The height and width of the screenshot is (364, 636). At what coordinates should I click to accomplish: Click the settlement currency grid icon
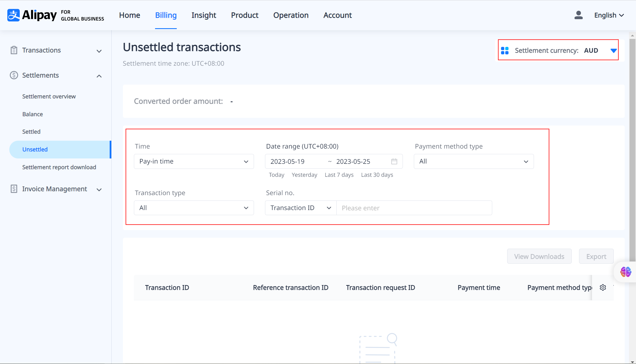[x=505, y=51]
